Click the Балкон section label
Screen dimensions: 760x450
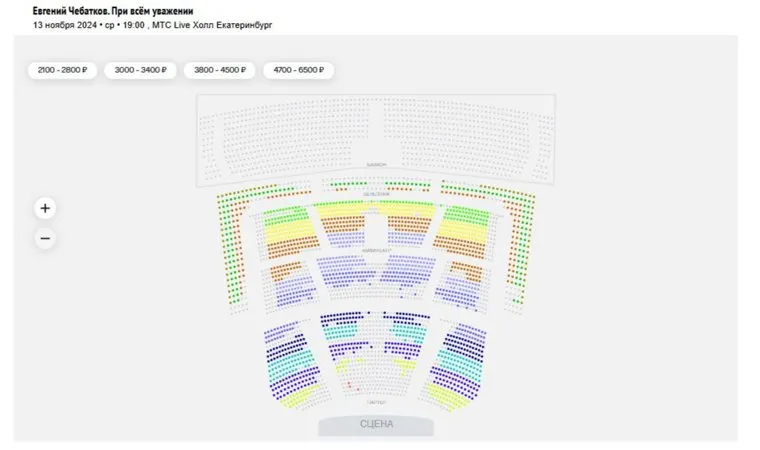coord(376,164)
